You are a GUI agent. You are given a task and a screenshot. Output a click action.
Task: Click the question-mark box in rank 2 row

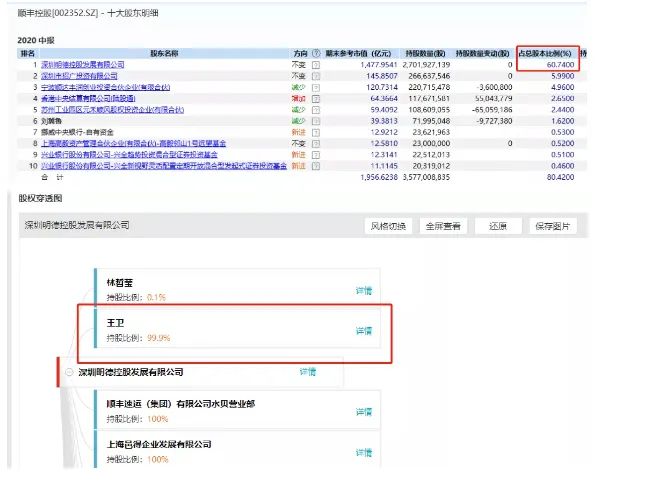(x=316, y=76)
